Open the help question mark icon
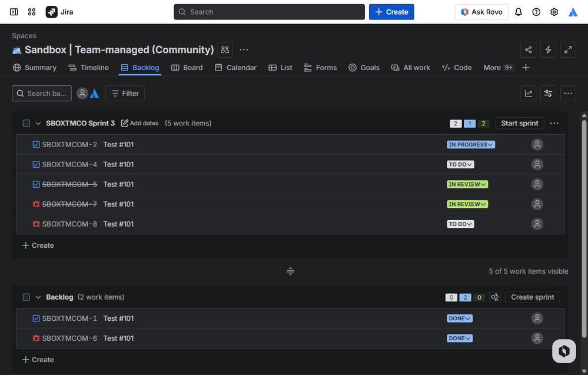 point(536,12)
